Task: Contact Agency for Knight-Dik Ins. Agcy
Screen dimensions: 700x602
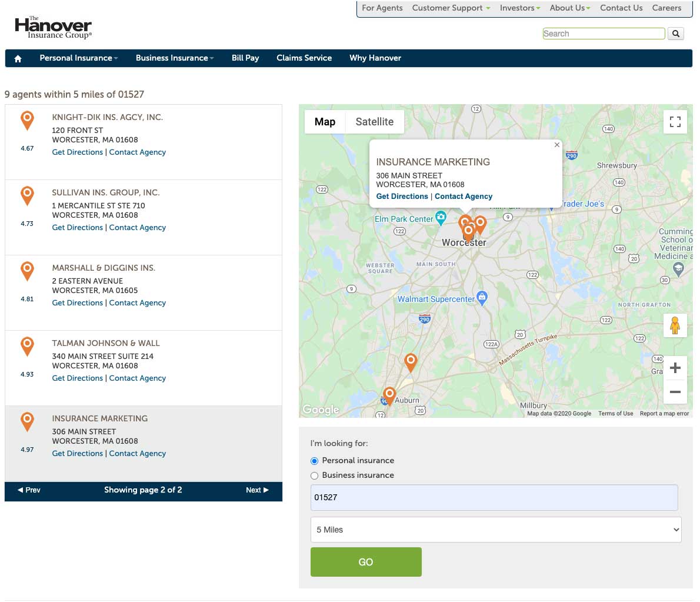Action: [x=138, y=152]
